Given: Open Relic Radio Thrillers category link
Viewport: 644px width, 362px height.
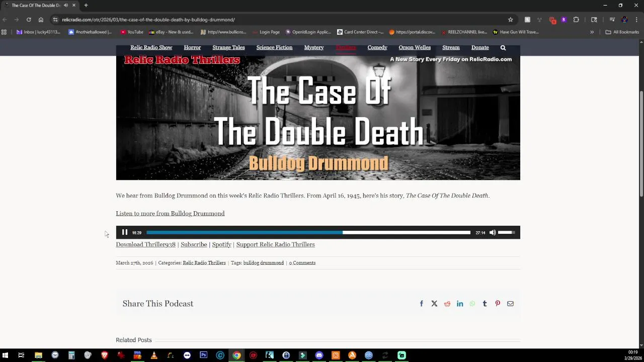Looking at the screenshot, I should 204,263.
